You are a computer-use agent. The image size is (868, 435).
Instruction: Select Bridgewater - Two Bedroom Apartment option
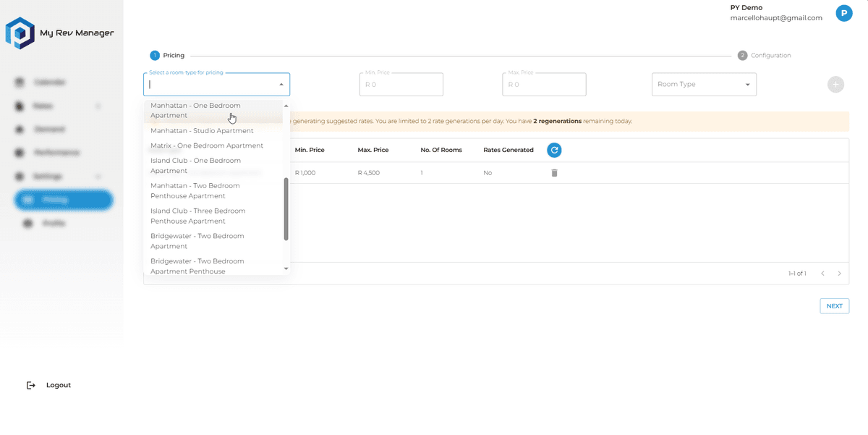pyautogui.click(x=197, y=241)
